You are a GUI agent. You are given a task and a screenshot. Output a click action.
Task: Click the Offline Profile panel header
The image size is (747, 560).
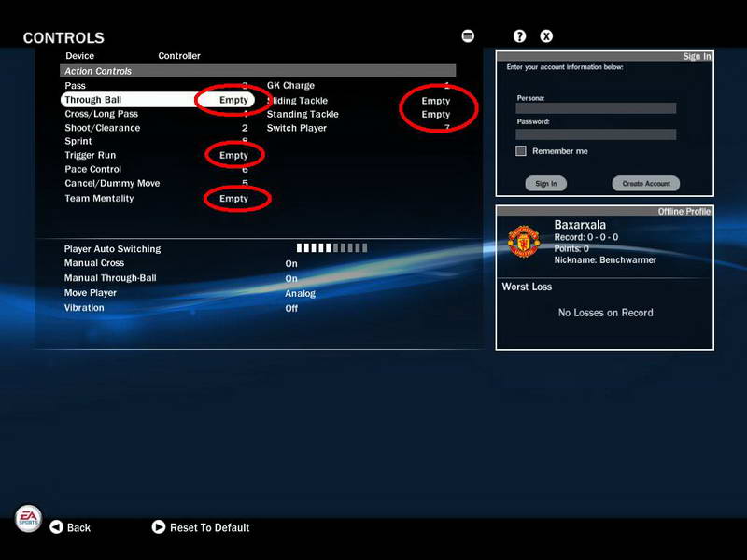604,212
